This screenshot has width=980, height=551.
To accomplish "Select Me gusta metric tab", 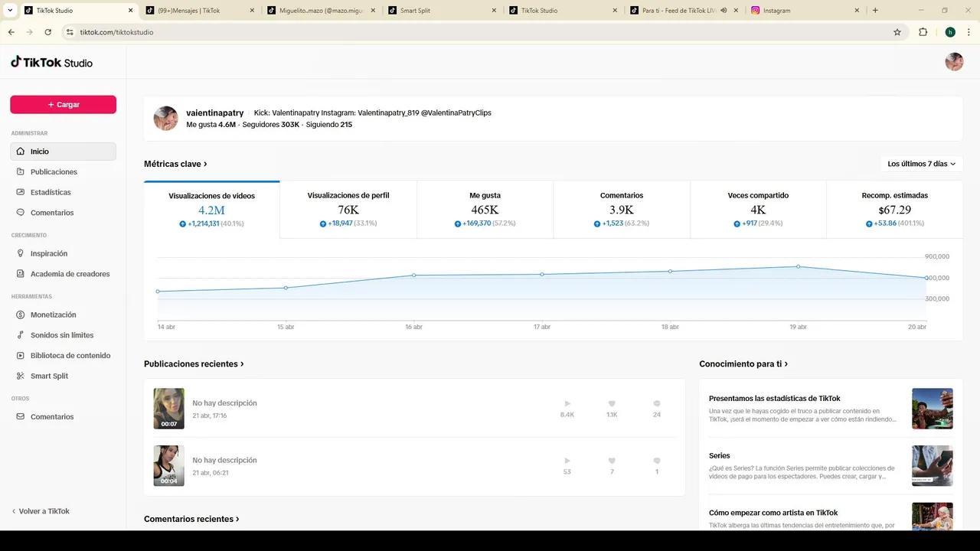I will pos(485,209).
